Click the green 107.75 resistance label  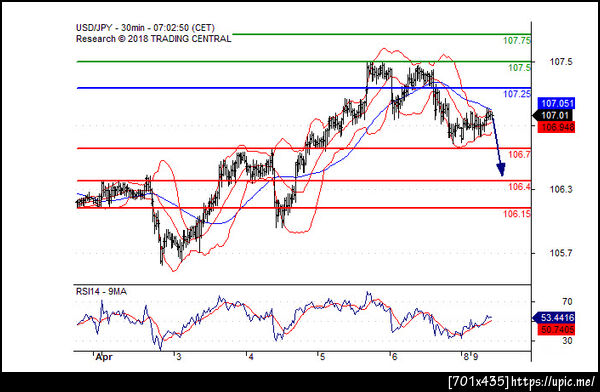coord(517,41)
